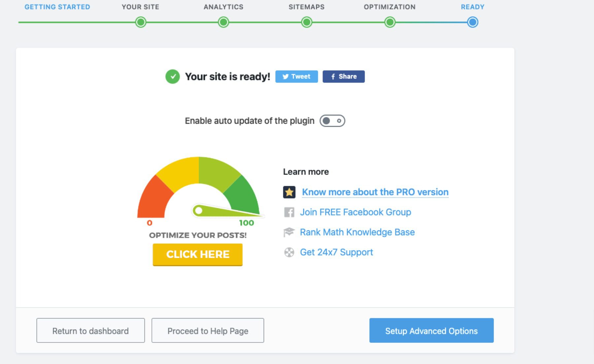Click the green checkmark ready icon
The height and width of the screenshot is (364, 594).
pyautogui.click(x=172, y=77)
